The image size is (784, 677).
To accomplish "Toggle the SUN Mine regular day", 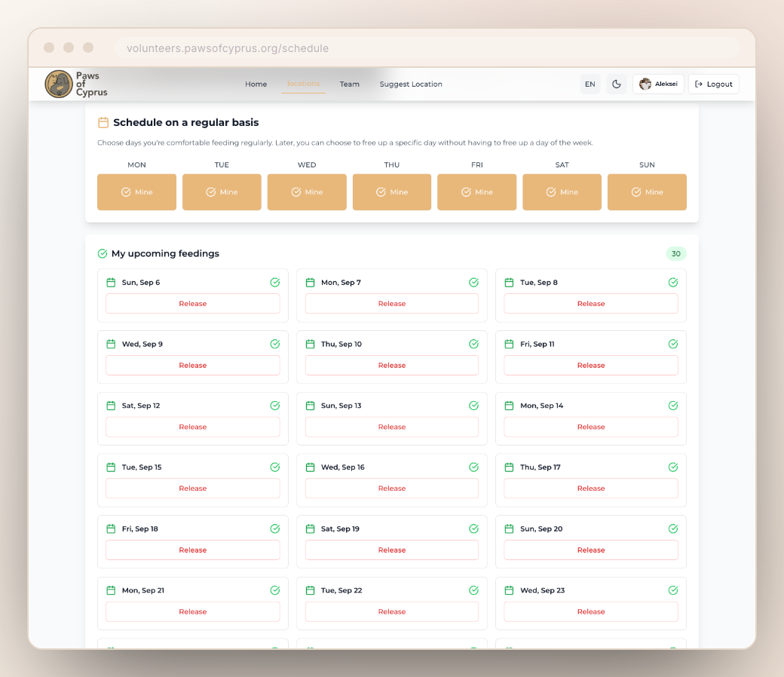I will pyautogui.click(x=647, y=192).
